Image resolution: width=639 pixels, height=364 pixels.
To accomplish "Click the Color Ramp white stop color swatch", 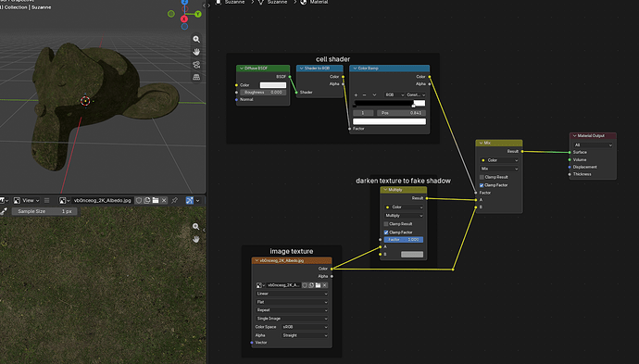I will 389,121.
